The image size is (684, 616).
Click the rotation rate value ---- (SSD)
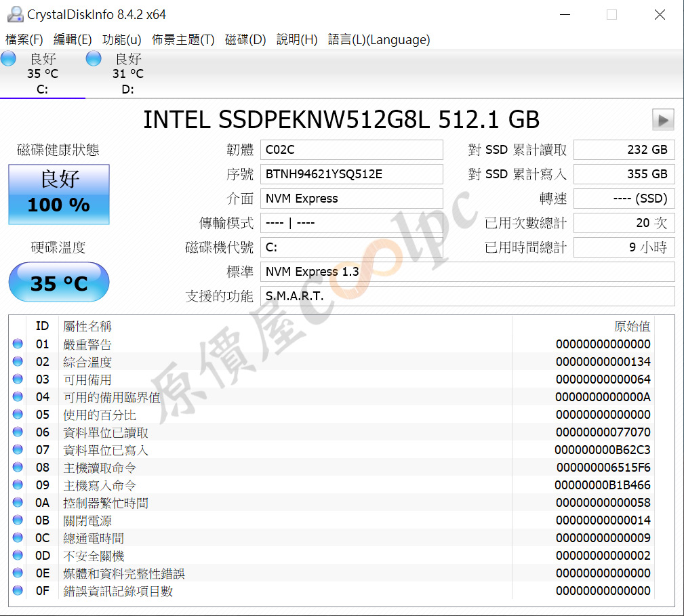click(x=624, y=199)
